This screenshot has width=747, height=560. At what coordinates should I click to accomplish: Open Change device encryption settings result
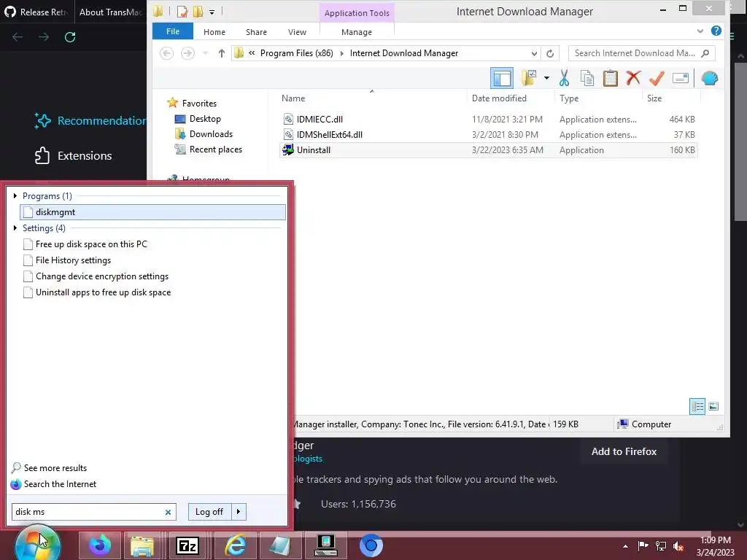(102, 276)
